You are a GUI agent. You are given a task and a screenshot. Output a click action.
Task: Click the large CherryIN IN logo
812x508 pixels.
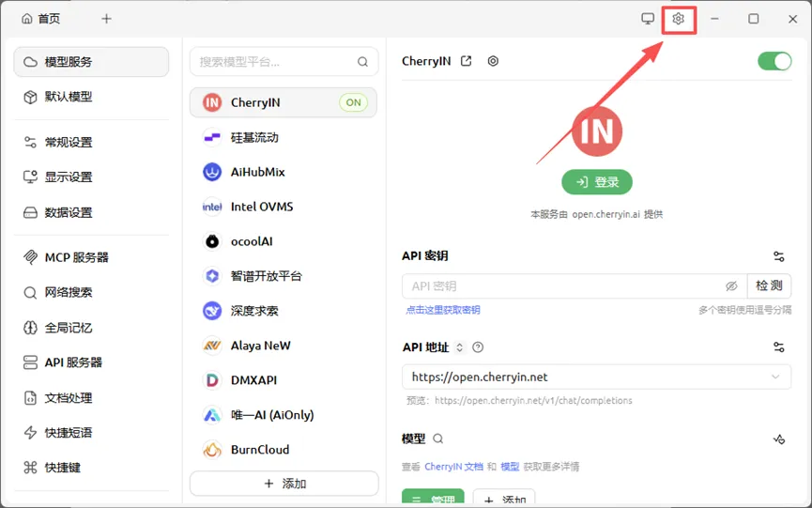click(597, 131)
